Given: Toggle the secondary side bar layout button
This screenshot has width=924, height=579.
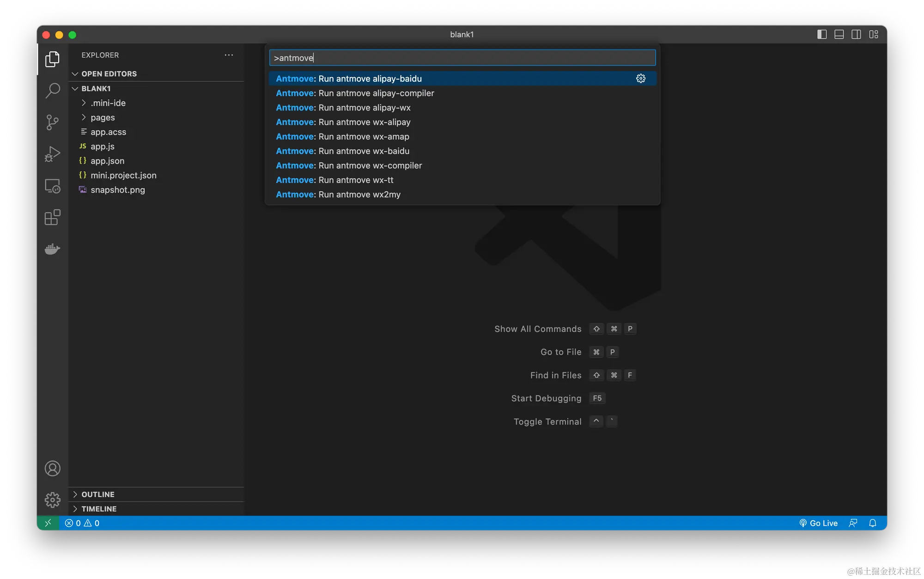Looking at the screenshot, I should [x=856, y=35].
